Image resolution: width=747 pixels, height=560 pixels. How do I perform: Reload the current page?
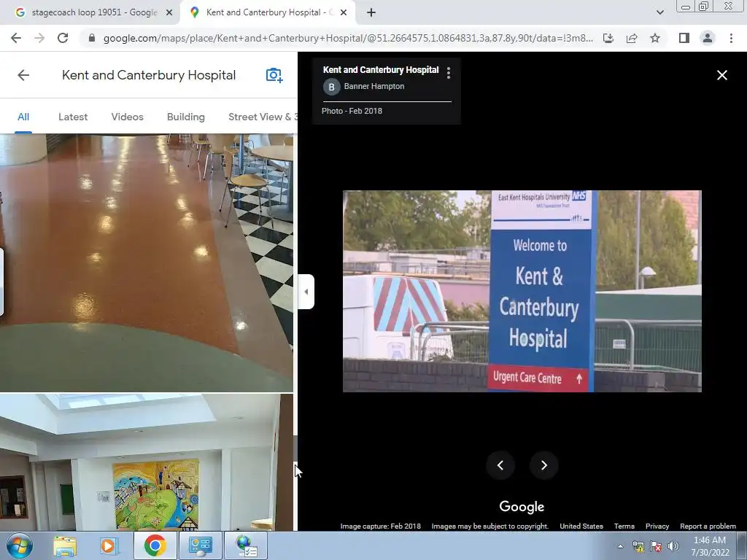point(63,38)
